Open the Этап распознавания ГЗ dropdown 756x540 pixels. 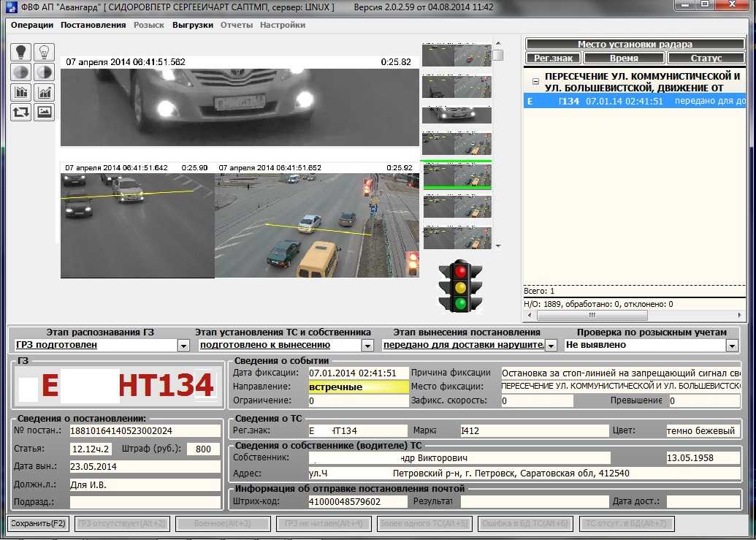[x=183, y=345]
